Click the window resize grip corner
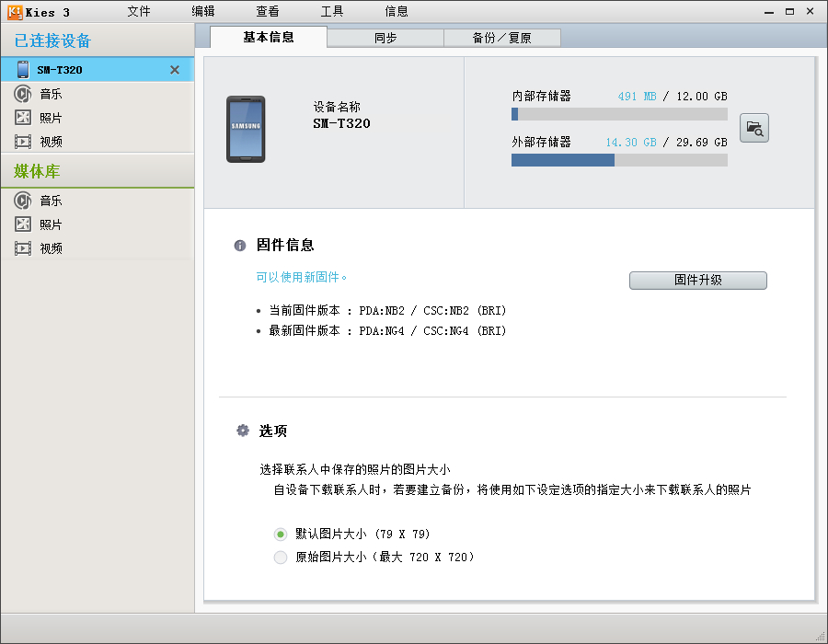The height and width of the screenshot is (644, 828). click(x=820, y=637)
